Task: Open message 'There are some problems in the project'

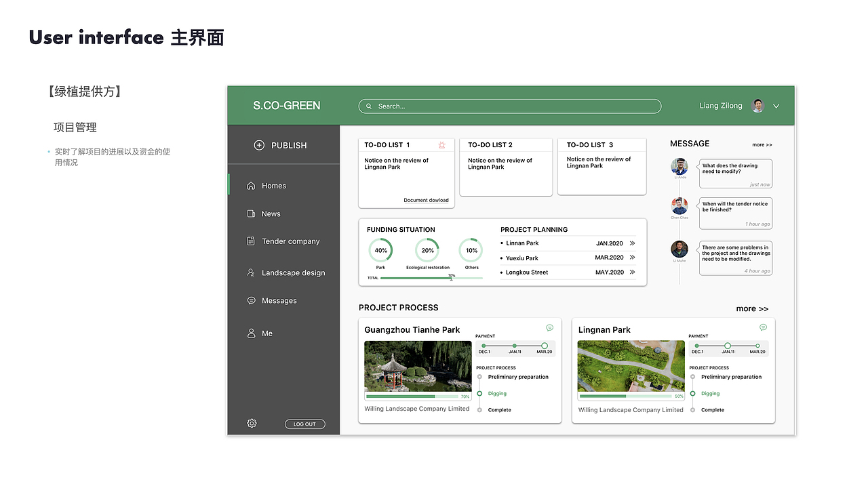Action: (x=736, y=258)
